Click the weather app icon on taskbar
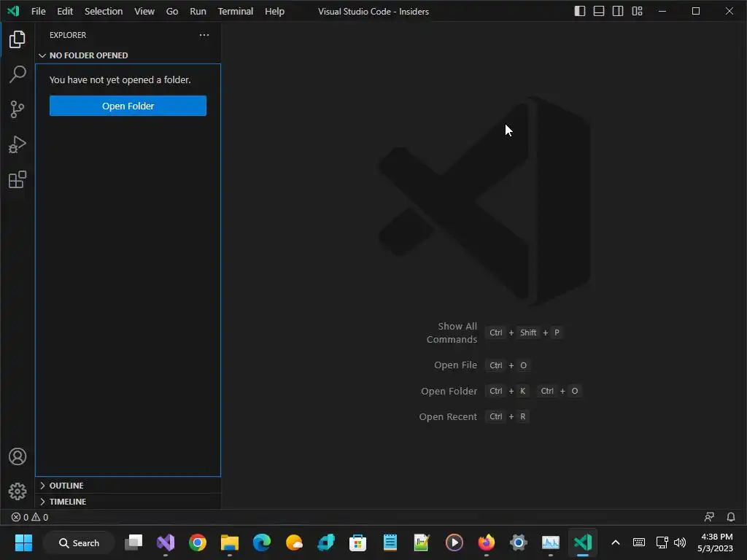This screenshot has width=747, height=560. pyautogui.click(x=293, y=542)
